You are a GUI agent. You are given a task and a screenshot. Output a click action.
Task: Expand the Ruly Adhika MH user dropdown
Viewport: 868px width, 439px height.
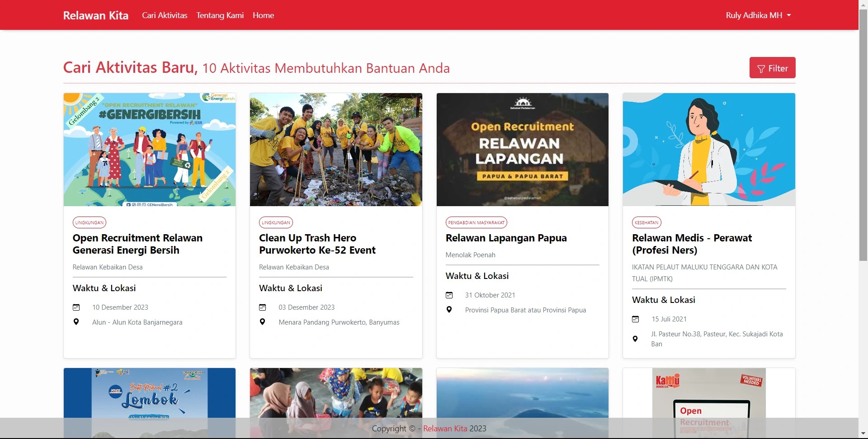[x=759, y=15]
